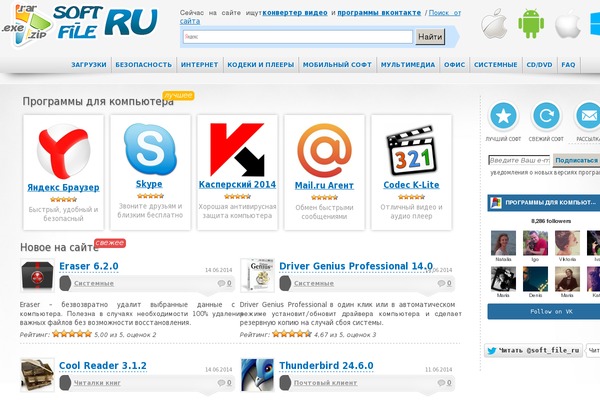Click the Soft File RU site logo

80,24
